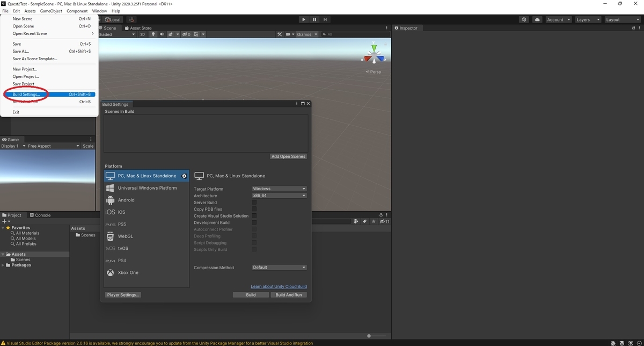
Task: Select the WebGL platform entry
Action: click(146, 236)
